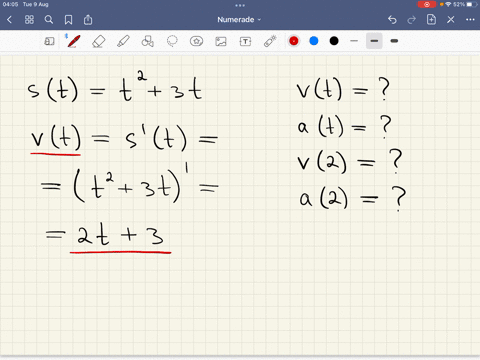Image resolution: width=480 pixels, height=360 pixels.
Task: Select the Eraser tool
Action: click(x=98, y=42)
